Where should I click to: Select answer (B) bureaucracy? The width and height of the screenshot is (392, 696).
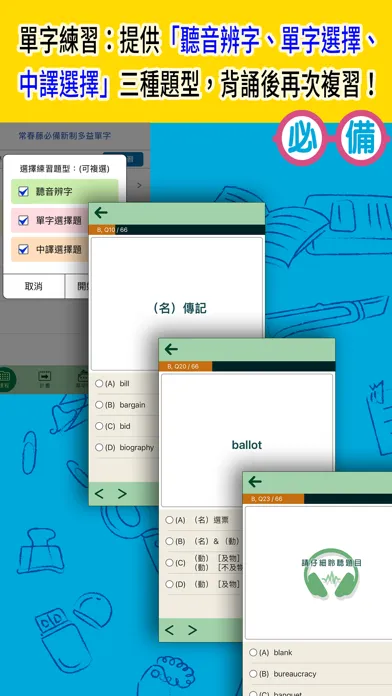[x=253, y=674]
